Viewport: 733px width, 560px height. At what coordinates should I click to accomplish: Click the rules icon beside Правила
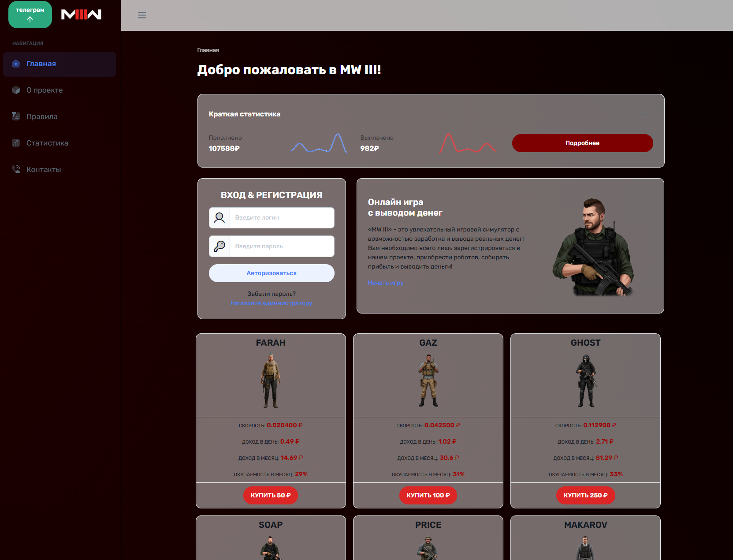16,116
